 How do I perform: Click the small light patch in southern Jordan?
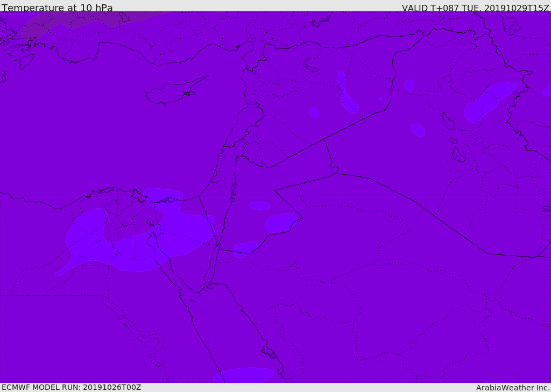[245, 247]
